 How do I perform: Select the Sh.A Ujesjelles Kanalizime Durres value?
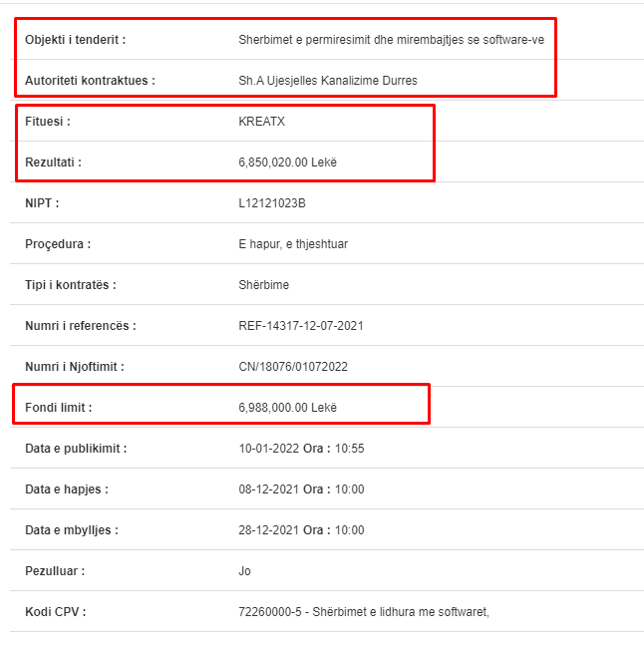(328, 81)
